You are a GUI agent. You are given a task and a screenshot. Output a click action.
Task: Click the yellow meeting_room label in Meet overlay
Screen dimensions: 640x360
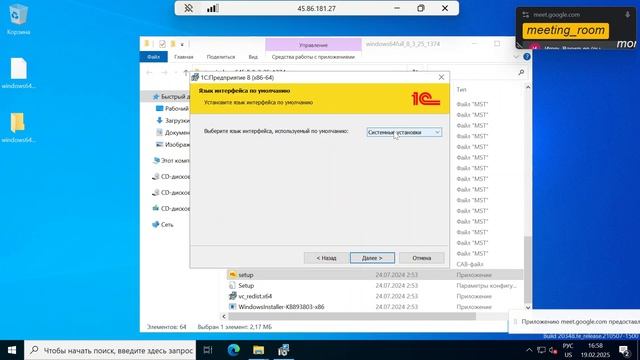565,31
